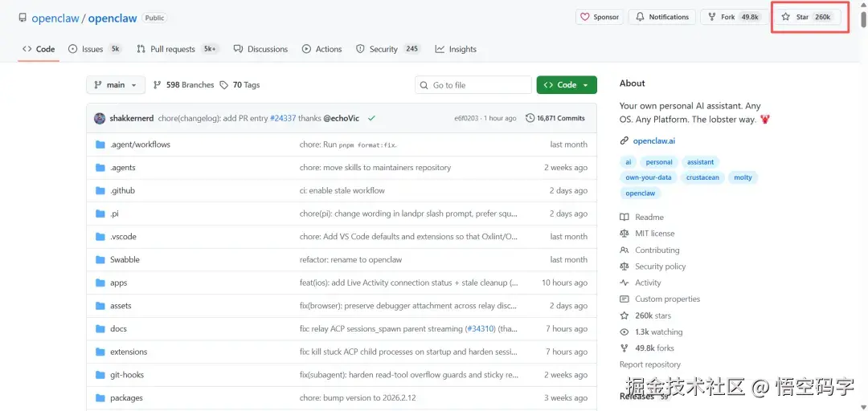
Task: Open the 49.8k forks link
Action: pos(655,348)
